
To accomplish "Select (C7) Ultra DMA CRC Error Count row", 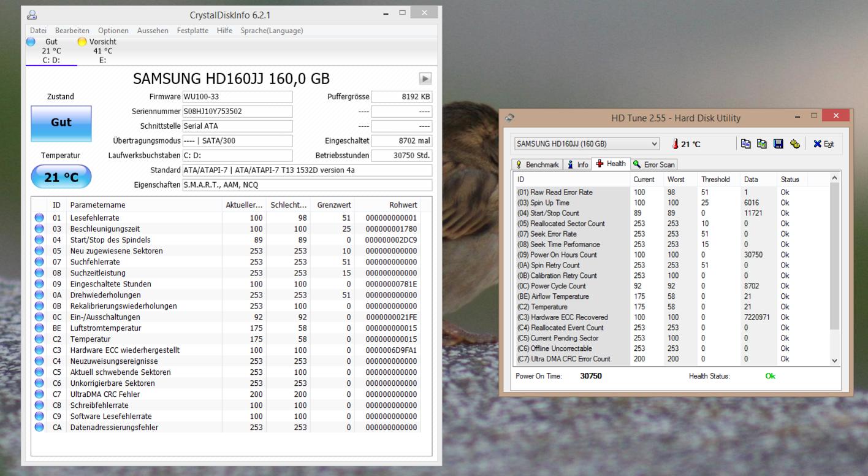I will pos(671,359).
